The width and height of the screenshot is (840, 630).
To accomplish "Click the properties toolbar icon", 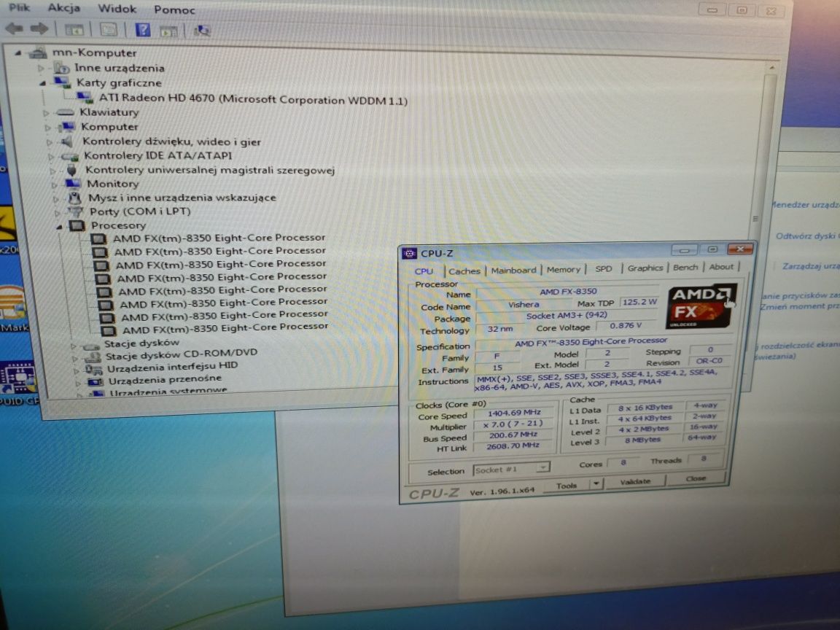I will pos(108,30).
